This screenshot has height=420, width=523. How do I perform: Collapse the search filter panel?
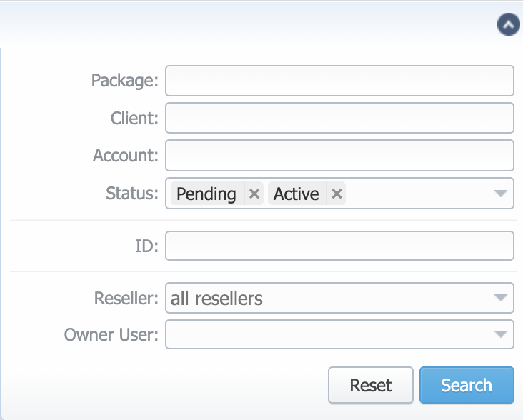tap(508, 25)
